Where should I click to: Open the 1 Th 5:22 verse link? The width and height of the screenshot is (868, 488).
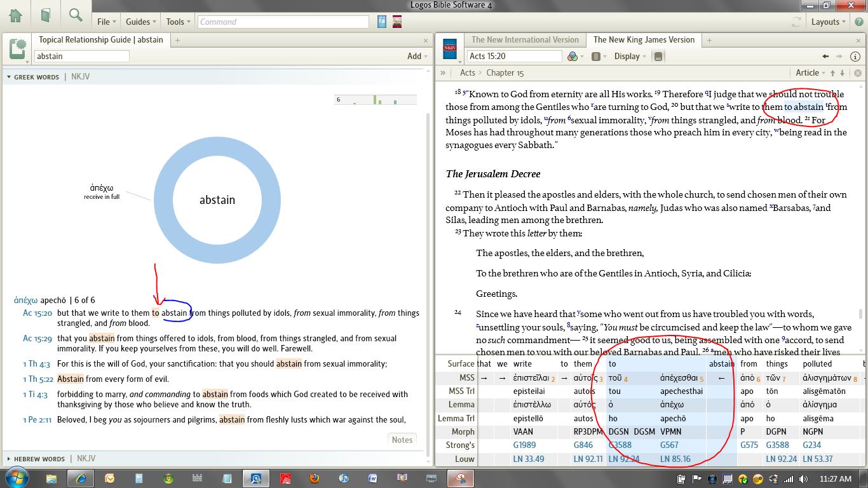(x=37, y=379)
